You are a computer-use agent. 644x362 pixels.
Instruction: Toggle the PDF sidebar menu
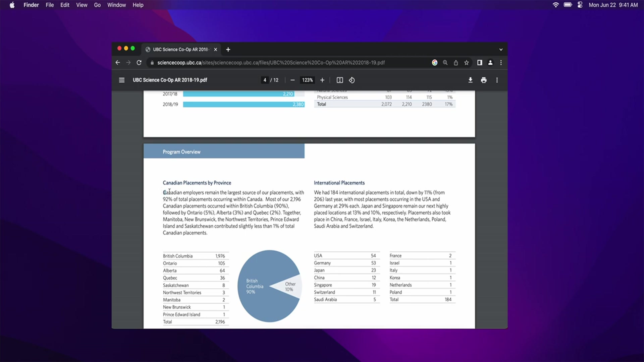click(122, 80)
